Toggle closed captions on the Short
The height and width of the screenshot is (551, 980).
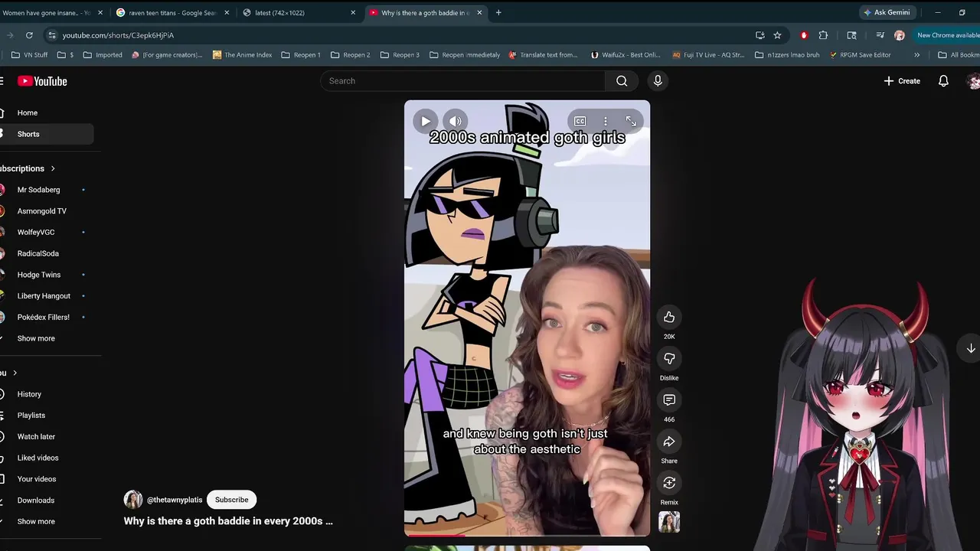[580, 121]
